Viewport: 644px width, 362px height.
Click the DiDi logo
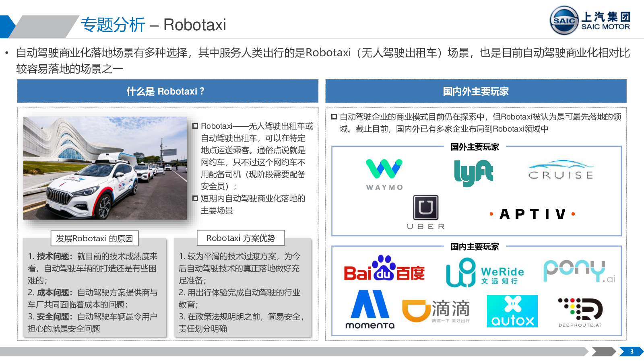point(436,311)
